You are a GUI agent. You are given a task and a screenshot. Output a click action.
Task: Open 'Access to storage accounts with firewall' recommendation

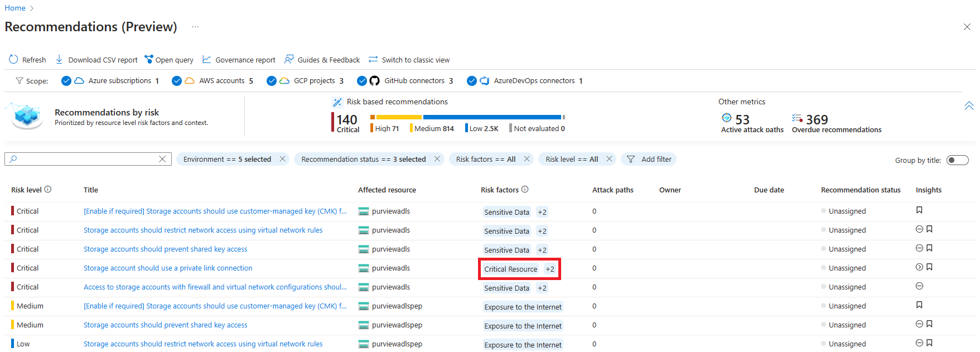pos(215,287)
